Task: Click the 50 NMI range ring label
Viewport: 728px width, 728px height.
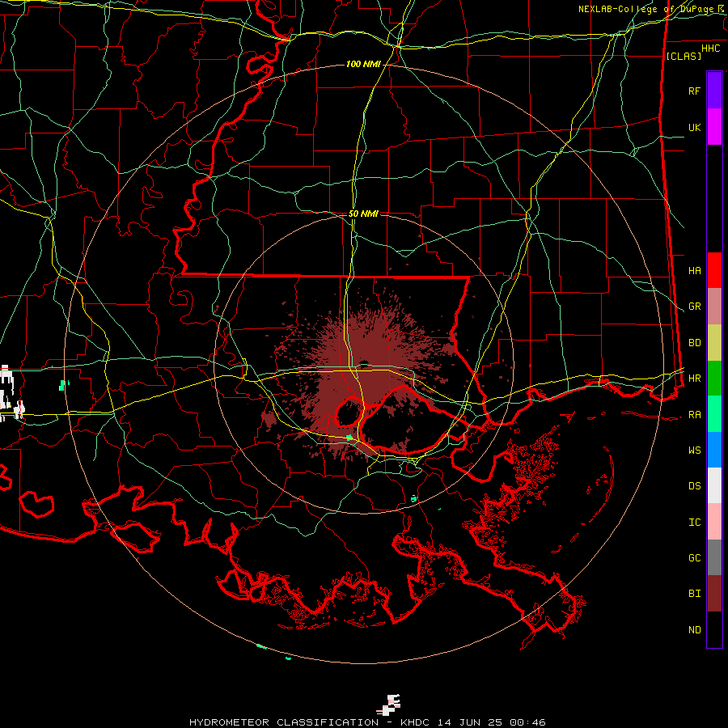Action: click(x=363, y=214)
